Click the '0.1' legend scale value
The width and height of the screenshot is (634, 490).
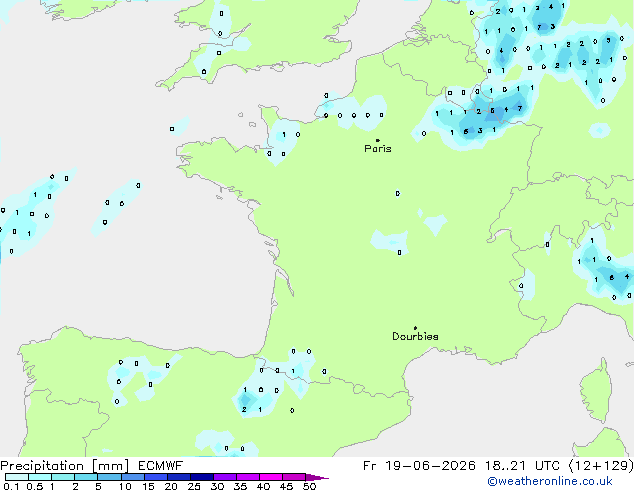[x=12, y=486]
